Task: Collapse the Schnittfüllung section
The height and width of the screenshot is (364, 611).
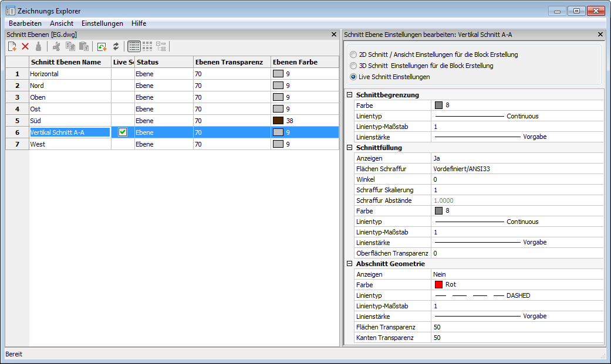Action: 350,148
